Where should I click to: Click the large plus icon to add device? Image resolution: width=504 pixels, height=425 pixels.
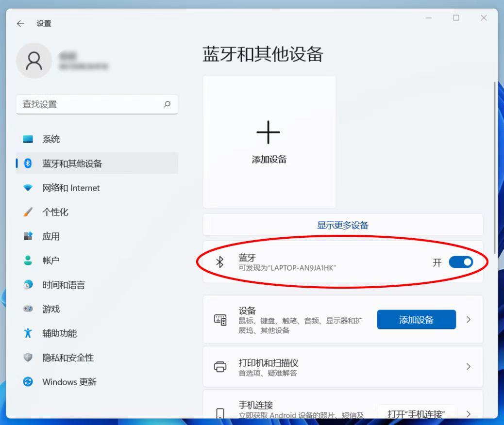click(269, 132)
